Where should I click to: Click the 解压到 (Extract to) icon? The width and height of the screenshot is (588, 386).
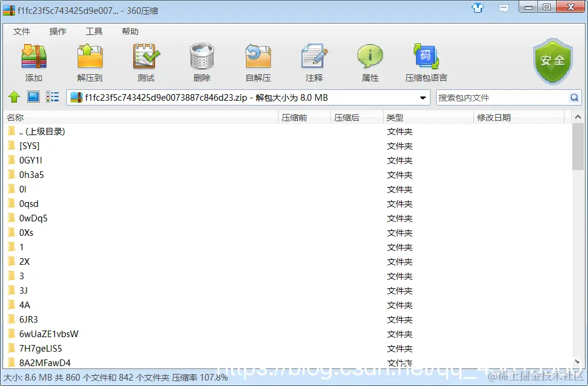click(90, 57)
